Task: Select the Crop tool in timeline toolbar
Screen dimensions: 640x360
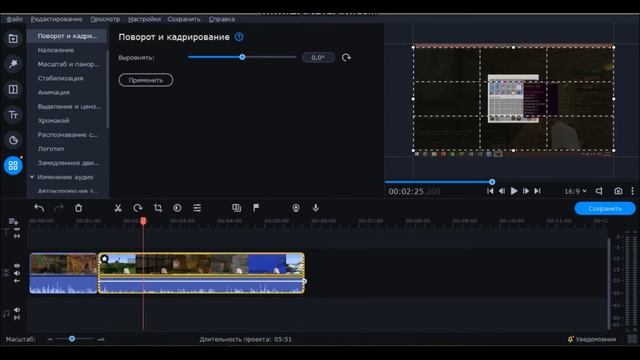Action: click(x=158, y=208)
